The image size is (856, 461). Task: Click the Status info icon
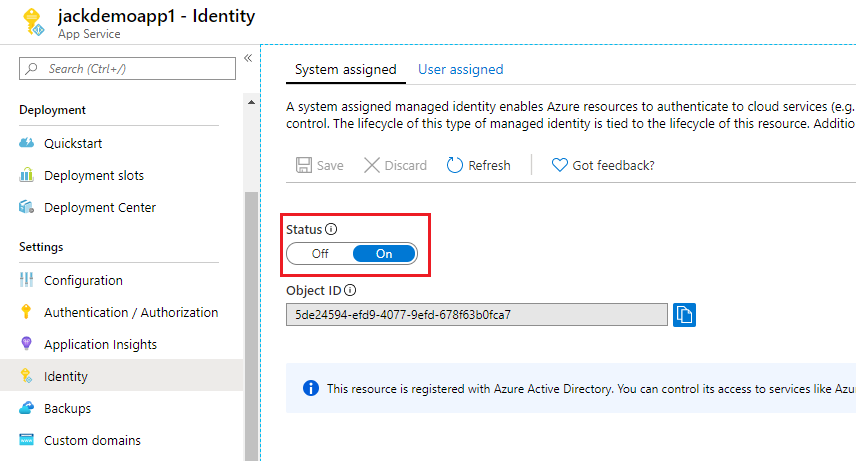tap(331, 229)
